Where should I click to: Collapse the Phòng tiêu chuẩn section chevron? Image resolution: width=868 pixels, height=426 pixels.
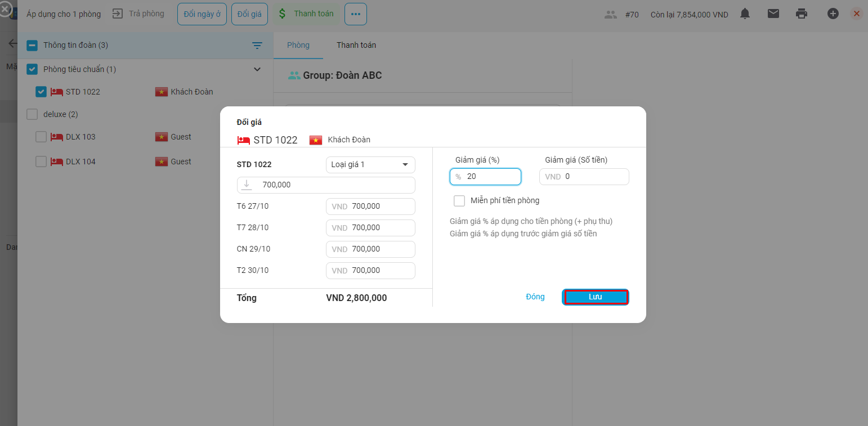tap(257, 69)
